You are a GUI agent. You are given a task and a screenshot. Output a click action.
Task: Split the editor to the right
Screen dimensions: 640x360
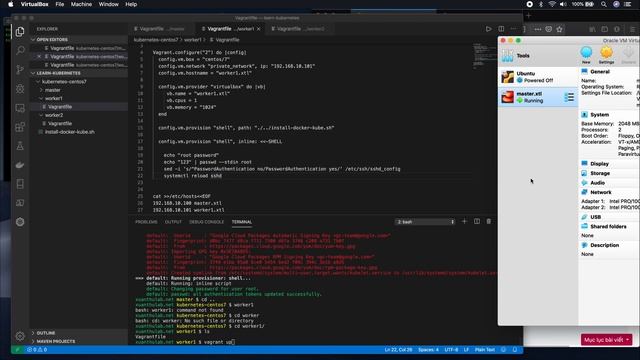[501, 29]
